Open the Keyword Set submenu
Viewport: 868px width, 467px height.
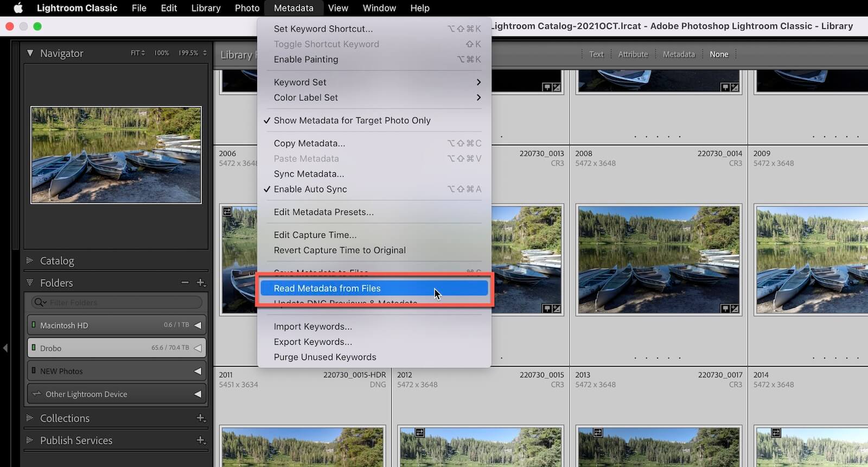tap(374, 82)
